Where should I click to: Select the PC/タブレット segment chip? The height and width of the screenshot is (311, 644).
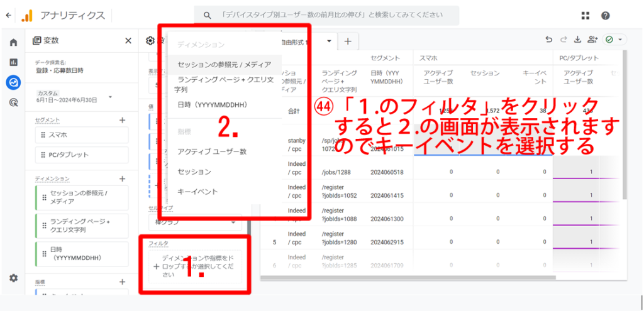(82, 155)
